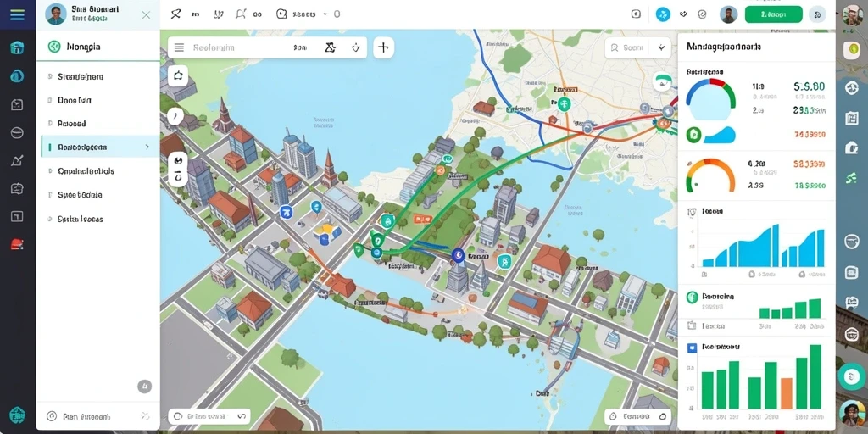Click the blue circular icon in the top bar
This screenshot has width=868, height=434.
tap(663, 14)
